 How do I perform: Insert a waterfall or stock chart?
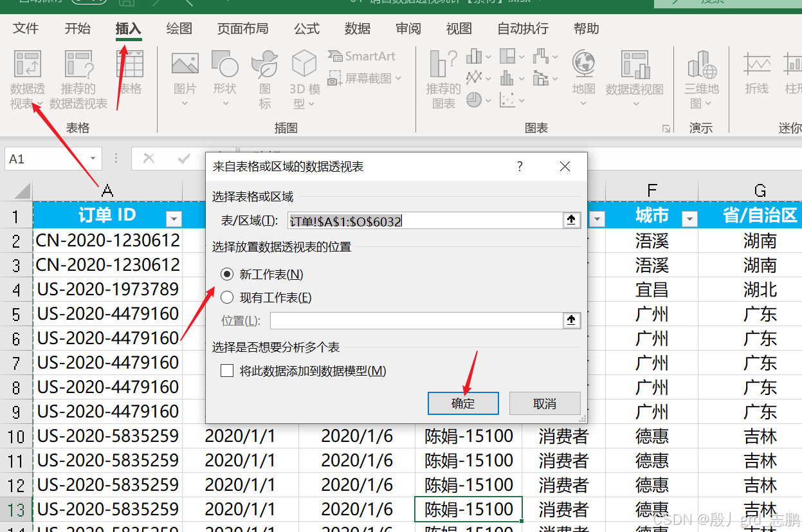coord(542,57)
